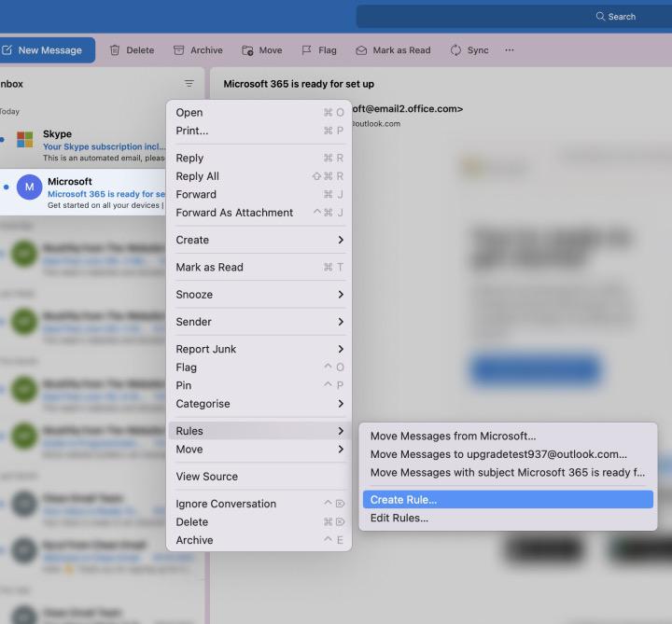Open the toolbar more options ellipsis

(510, 50)
